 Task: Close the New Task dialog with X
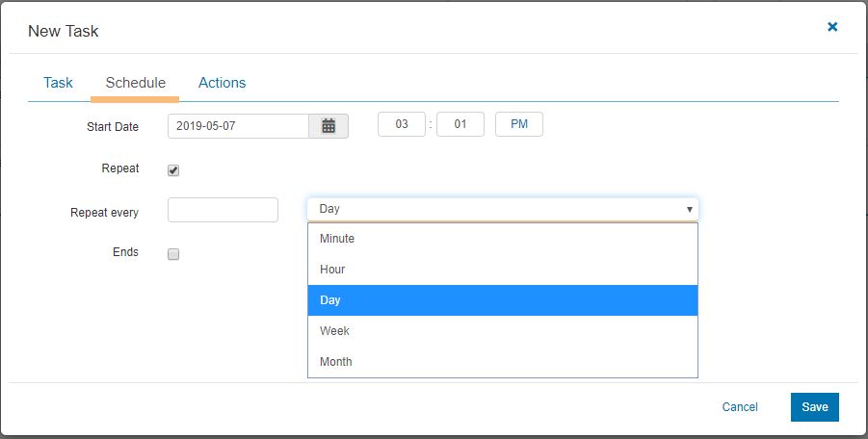click(832, 27)
